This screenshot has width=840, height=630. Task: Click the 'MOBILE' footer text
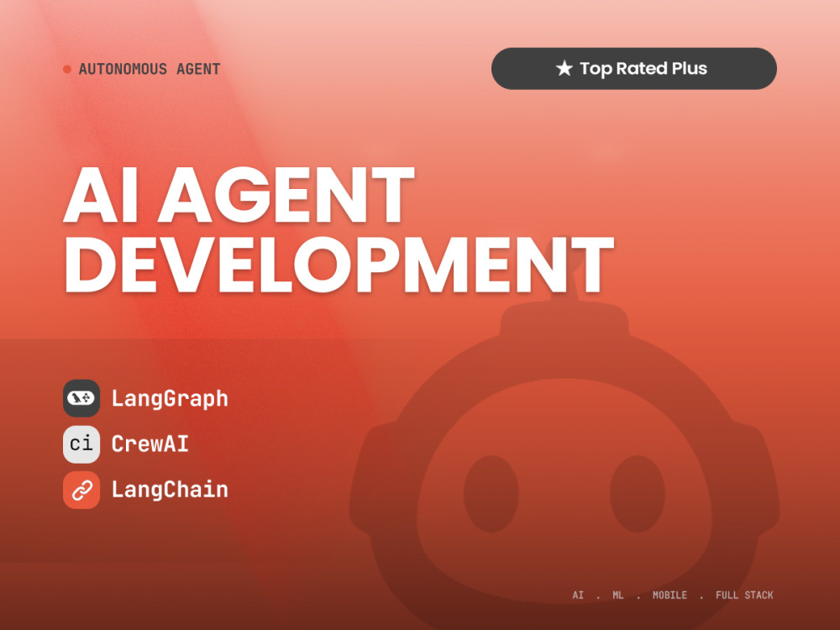pyautogui.click(x=669, y=596)
